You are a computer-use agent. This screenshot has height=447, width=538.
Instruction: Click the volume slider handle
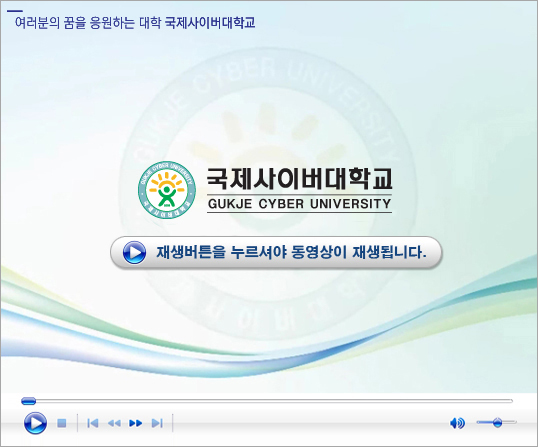point(497,422)
